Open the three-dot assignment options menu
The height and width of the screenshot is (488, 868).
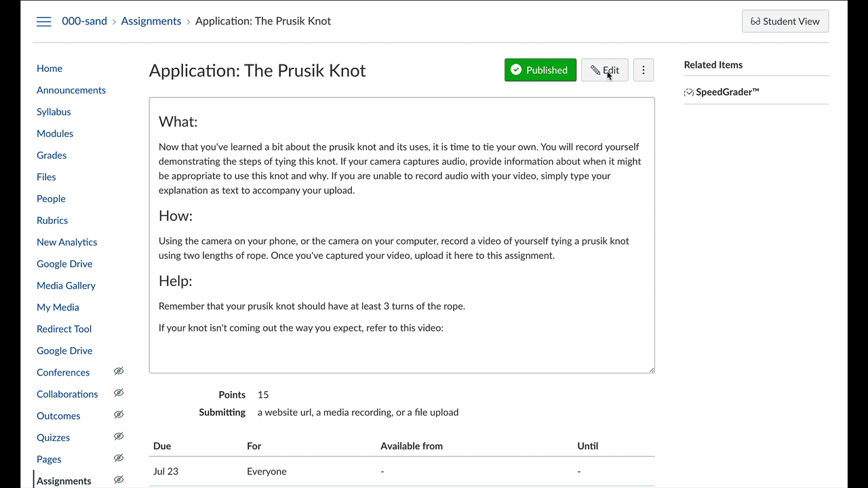click(x=643, y=70)
